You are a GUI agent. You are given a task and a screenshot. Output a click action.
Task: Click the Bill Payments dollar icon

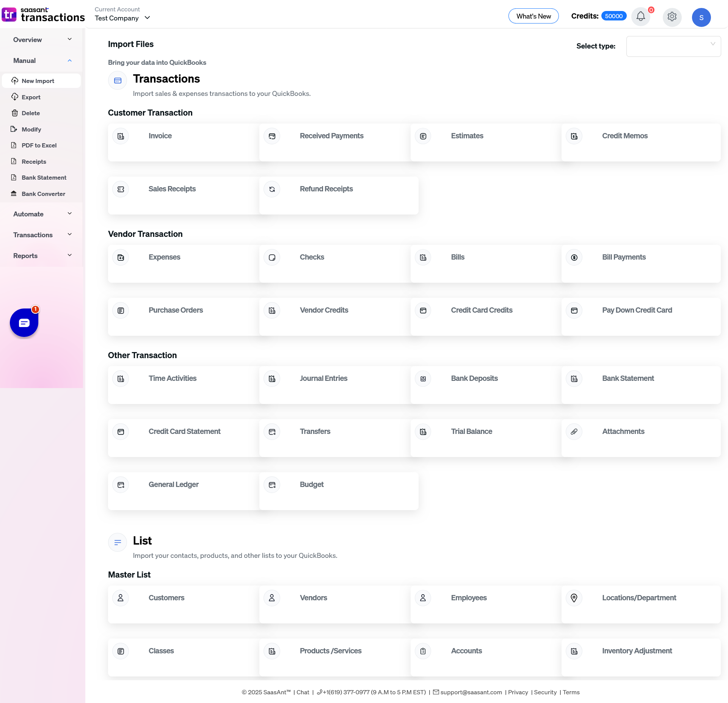(574, 257)
